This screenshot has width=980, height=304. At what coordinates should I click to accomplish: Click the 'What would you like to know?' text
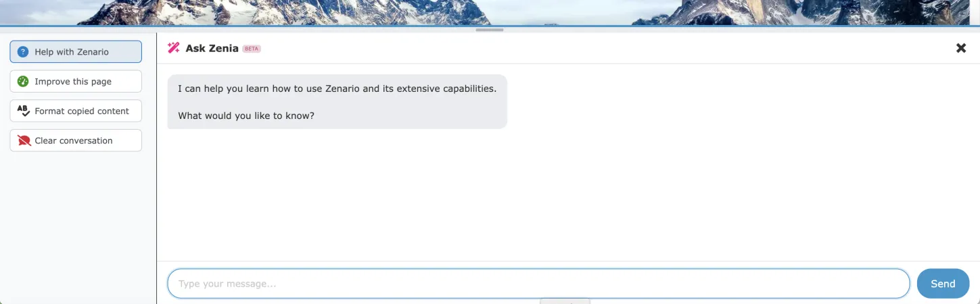pyautogui.click(x=246, y=116)
